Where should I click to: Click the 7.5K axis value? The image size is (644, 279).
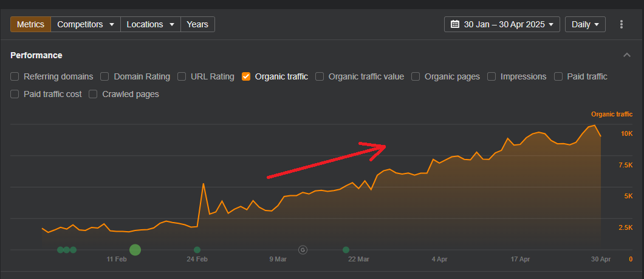625,165
